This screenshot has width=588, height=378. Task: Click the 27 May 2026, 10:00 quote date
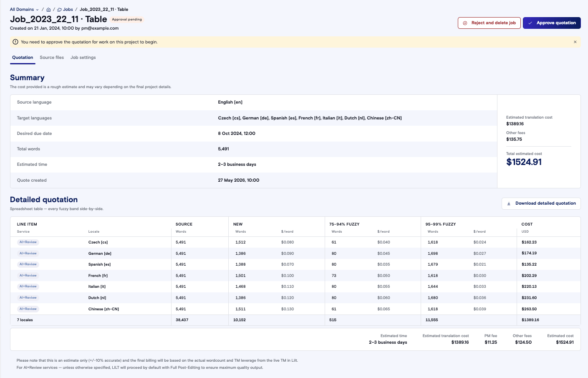[x=239, y=180]
